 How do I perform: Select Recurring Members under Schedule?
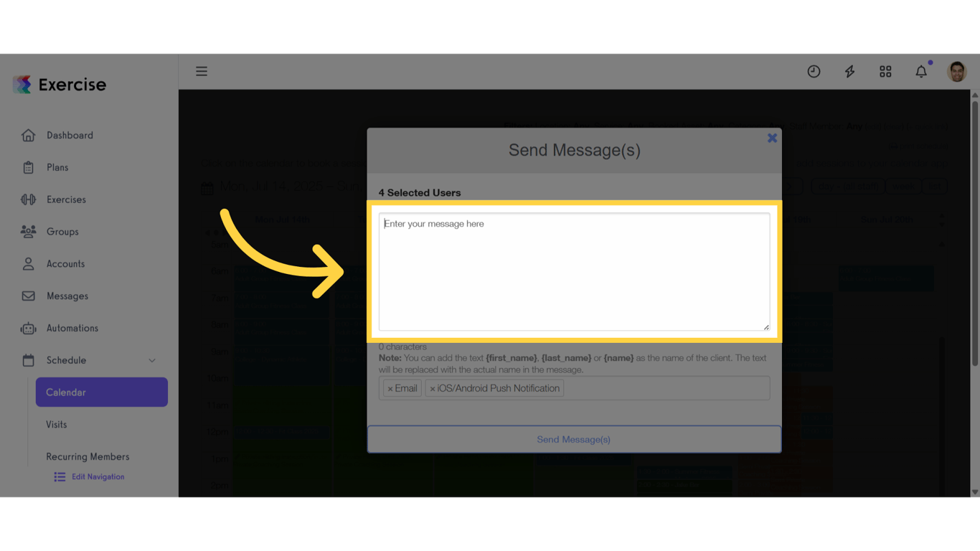pos(88,456)
